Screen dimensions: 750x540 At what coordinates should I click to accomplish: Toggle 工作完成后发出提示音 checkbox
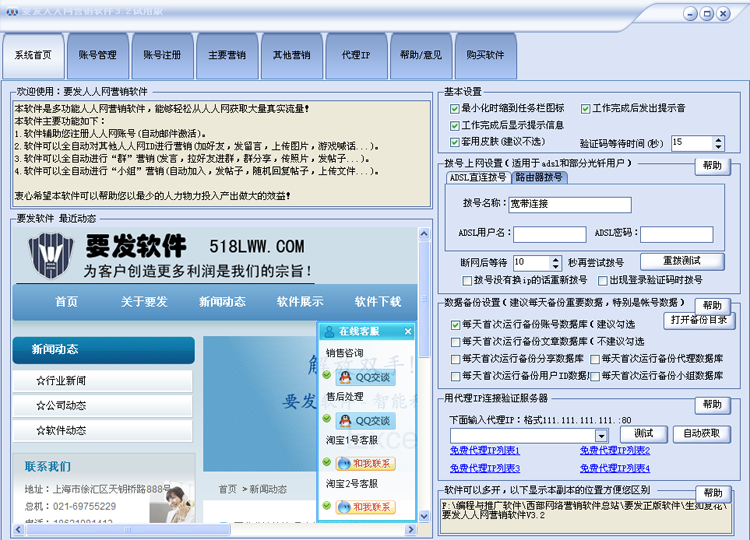[585, 109]
